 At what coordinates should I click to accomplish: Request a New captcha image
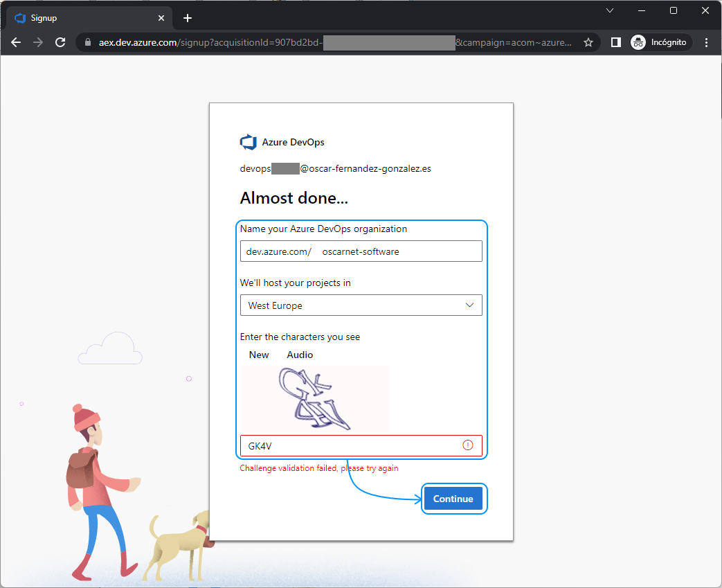[259, 355]
